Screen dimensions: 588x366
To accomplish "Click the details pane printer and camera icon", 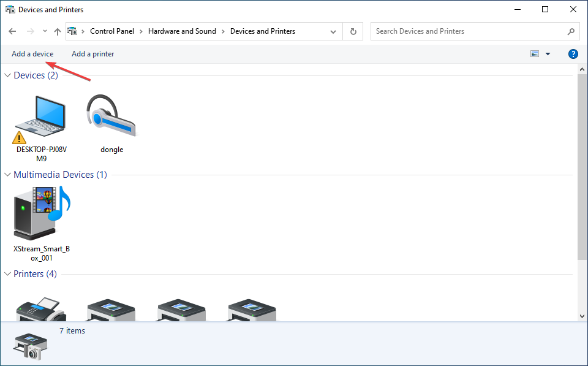I will pyautogui.click(x=31, y=347).
